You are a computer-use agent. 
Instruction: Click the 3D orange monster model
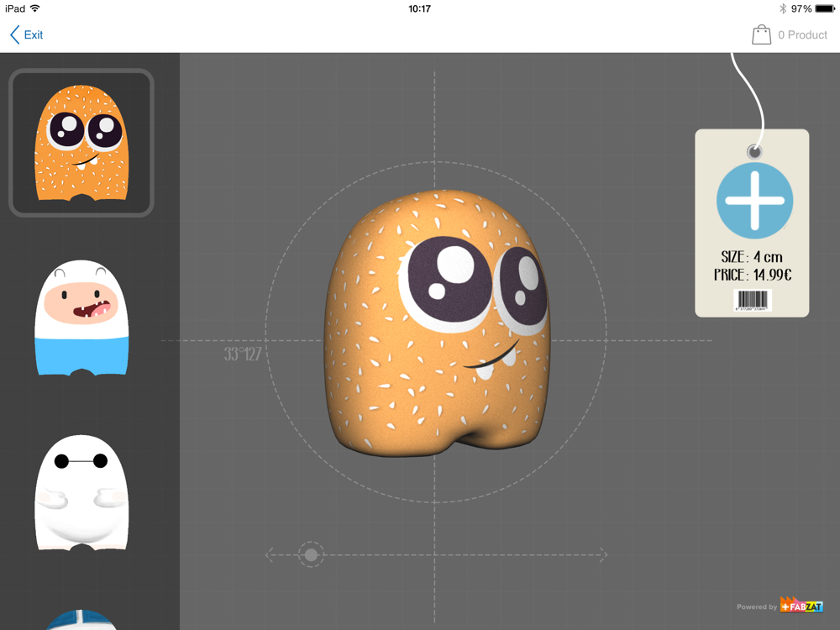436,323
